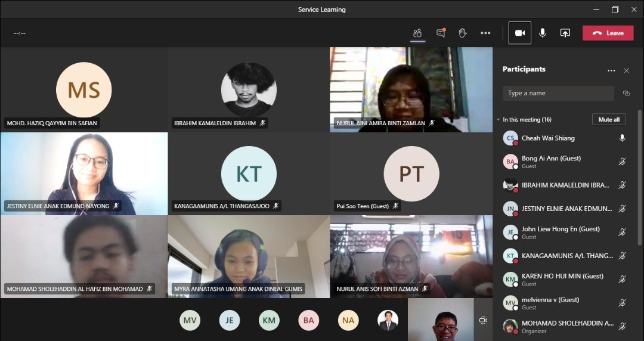The width and height of the screenshot is (644, 341).
Task: Click BA avatar in bottom strip
Action: coord(308,321)
